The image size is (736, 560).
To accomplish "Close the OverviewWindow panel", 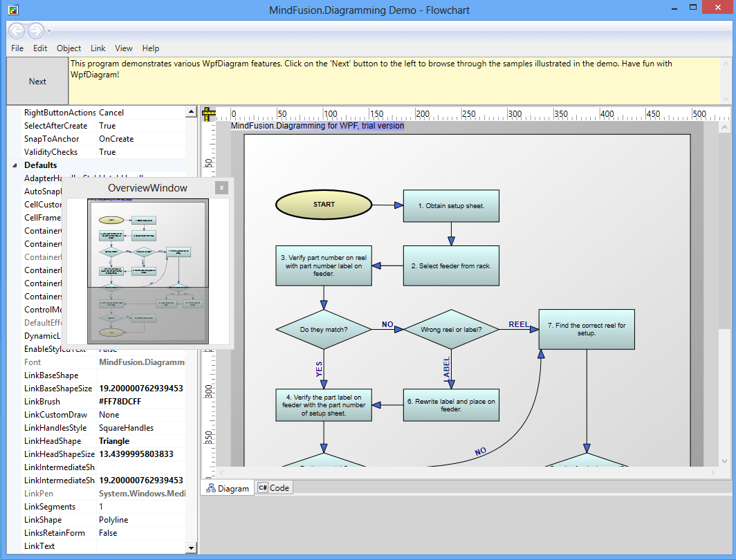I will (221, 187).
